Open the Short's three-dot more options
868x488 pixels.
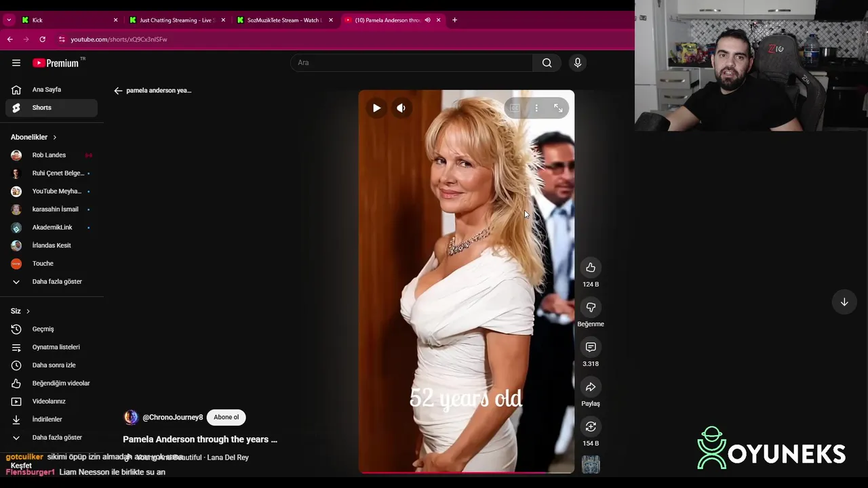pyautogui.click(x=536, y=108)
